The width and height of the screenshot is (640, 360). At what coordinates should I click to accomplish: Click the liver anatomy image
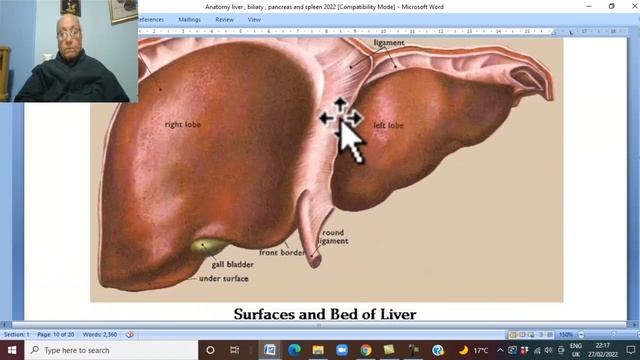tap(327, 169)
